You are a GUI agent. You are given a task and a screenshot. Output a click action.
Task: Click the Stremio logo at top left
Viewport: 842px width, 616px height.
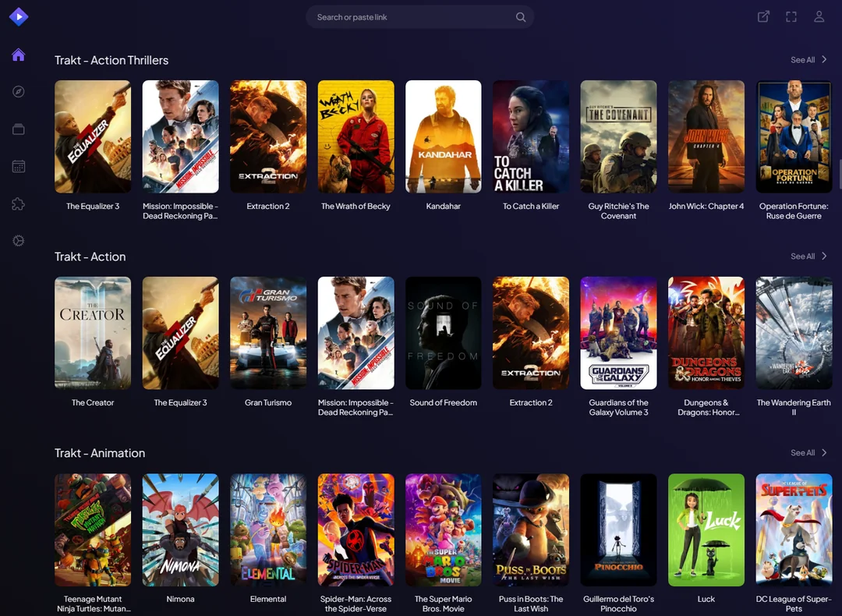[19, 16]
